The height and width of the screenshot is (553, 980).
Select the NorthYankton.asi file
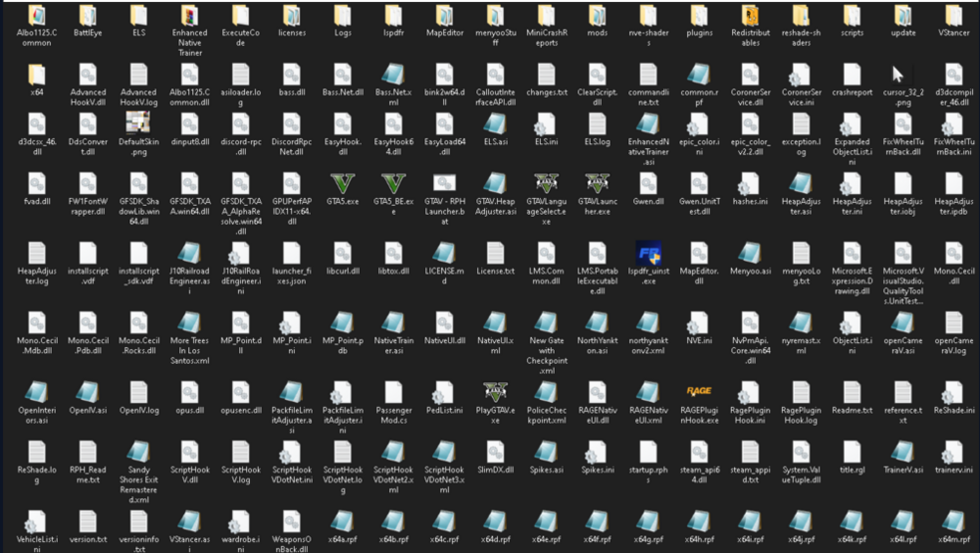tap(597, 323)
